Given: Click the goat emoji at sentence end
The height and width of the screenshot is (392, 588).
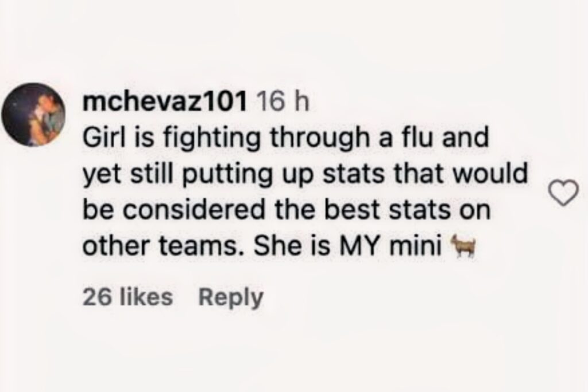Looking at the screenshot, I should [x=465, y=246].
